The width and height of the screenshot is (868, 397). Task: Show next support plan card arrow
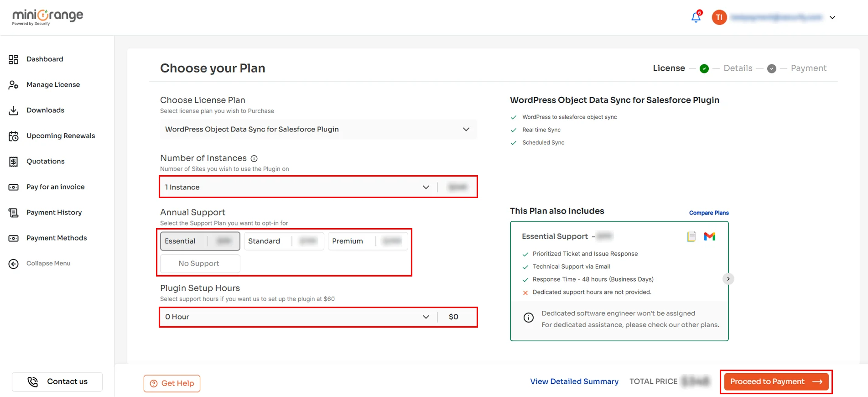728,279
